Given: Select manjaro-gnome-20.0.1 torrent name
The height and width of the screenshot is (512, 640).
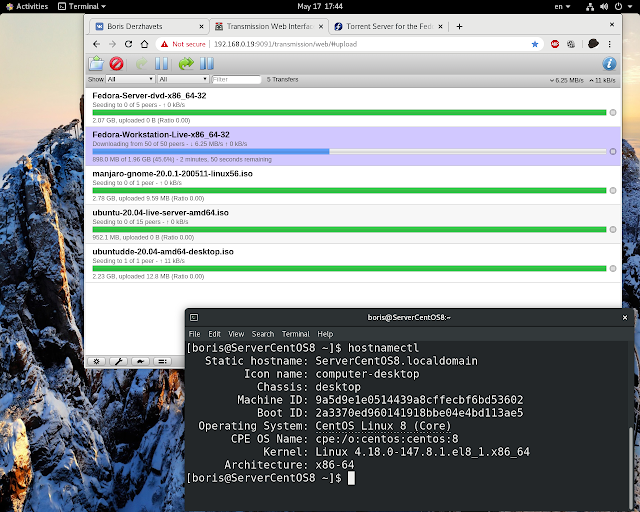Looking at the screenshot, I should 172,174.
